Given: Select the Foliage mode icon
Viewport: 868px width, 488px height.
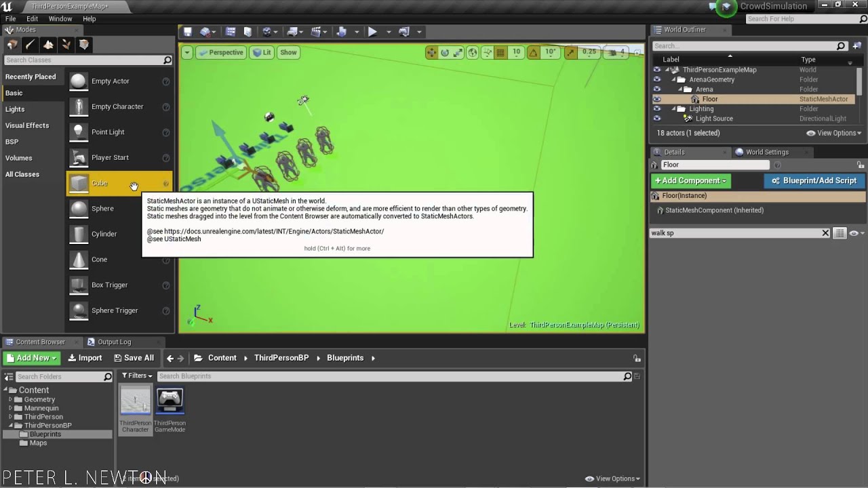Looking at the screenshot, I should (66, 45).
